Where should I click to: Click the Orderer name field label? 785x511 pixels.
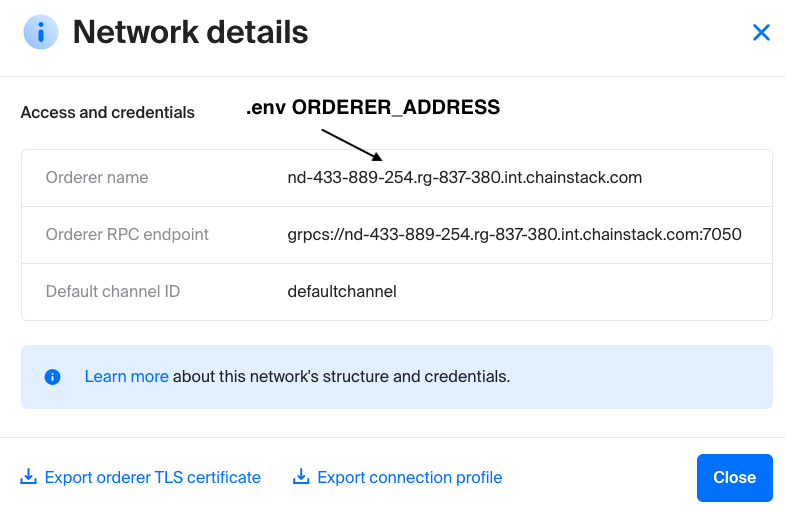97,178
